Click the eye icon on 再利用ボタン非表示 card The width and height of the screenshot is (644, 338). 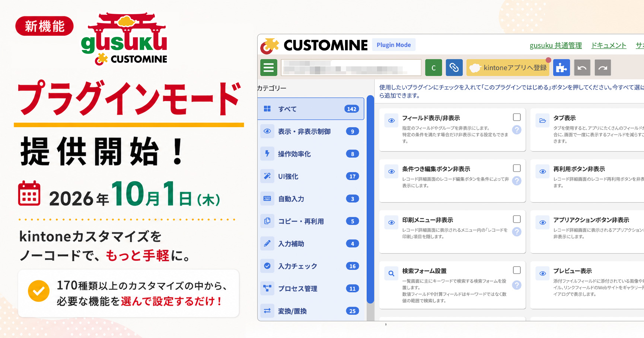[542, 171]
